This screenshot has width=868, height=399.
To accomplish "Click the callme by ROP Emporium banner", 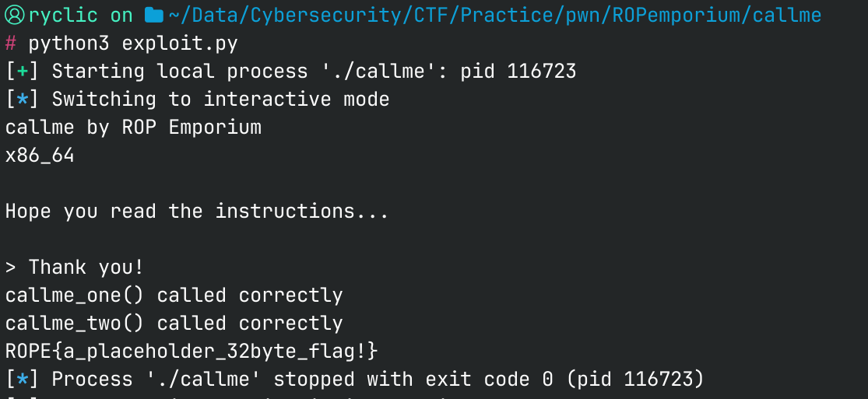I will tap(133, 128).
